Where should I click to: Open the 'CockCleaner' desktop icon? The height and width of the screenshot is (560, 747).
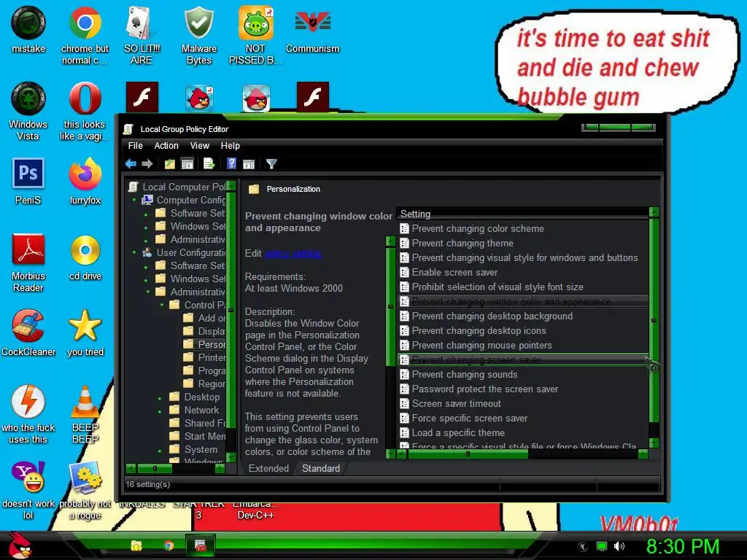[28, 332]
